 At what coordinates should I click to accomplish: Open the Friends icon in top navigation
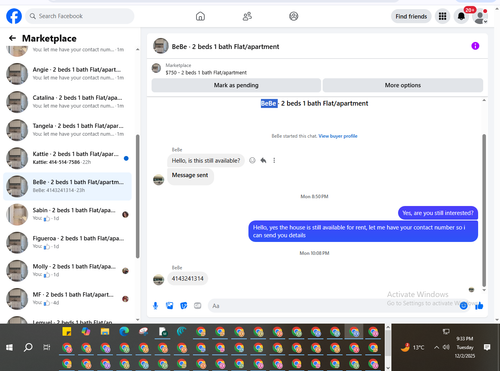click(x=247, y=16)
